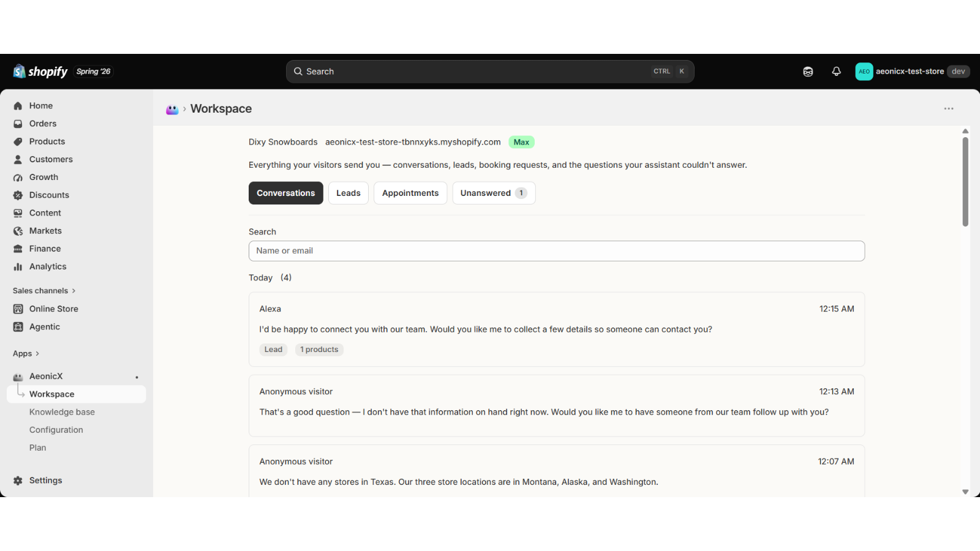Open the Alexa conversation

tap(557, 329)
